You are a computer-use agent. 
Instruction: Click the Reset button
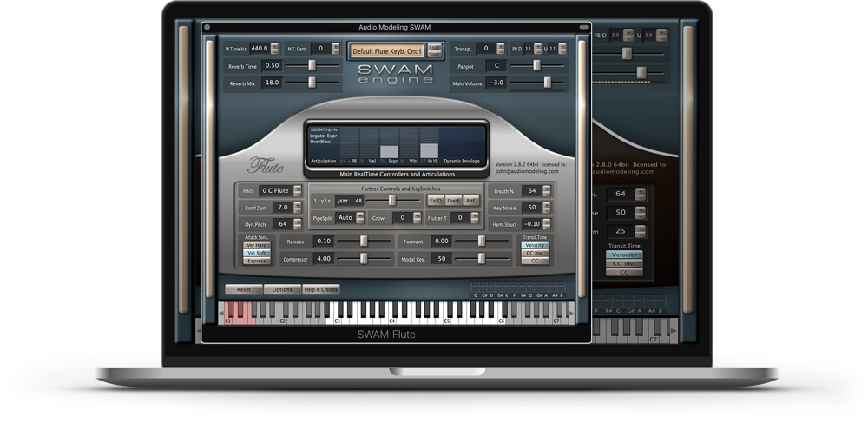(244, 289)
